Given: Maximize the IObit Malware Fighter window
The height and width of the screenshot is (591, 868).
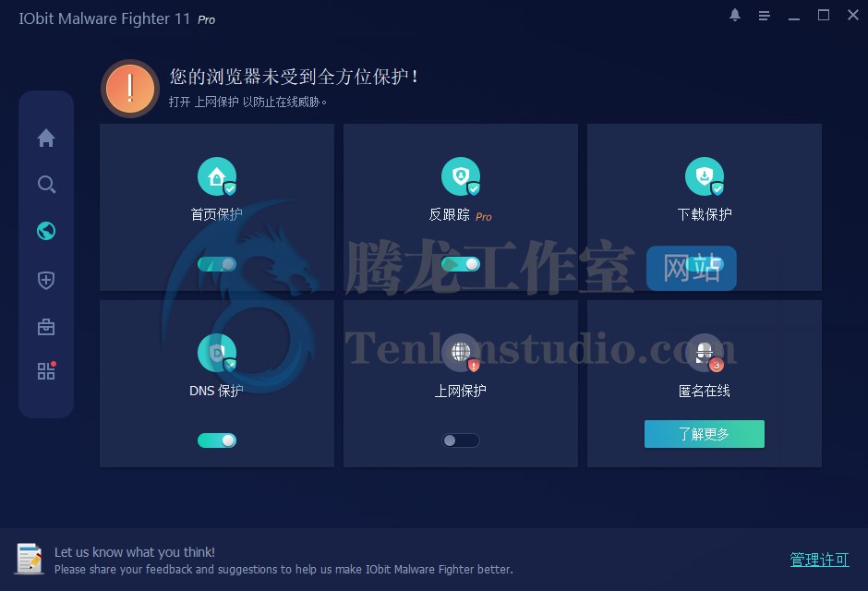Looking at the screenshot, I should click(824, 16).
